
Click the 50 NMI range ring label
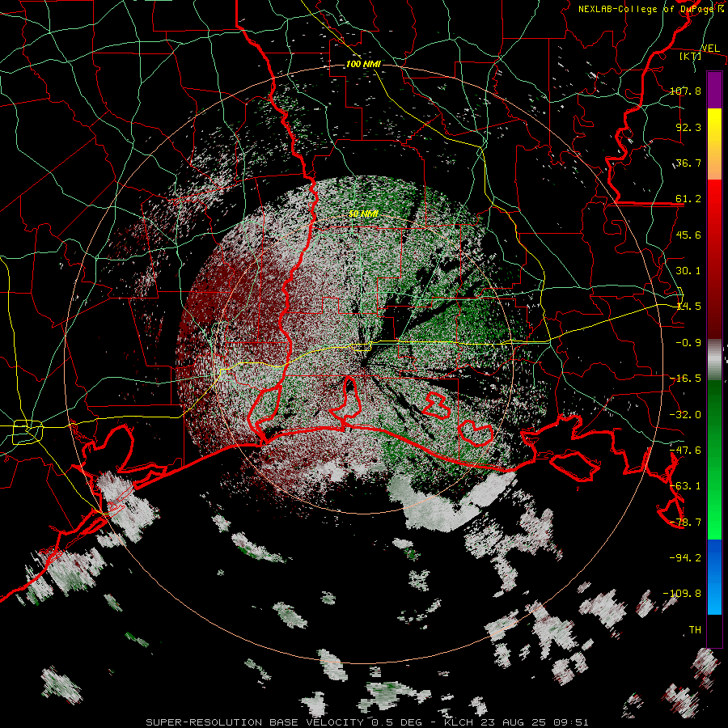(x=363, y=214)
